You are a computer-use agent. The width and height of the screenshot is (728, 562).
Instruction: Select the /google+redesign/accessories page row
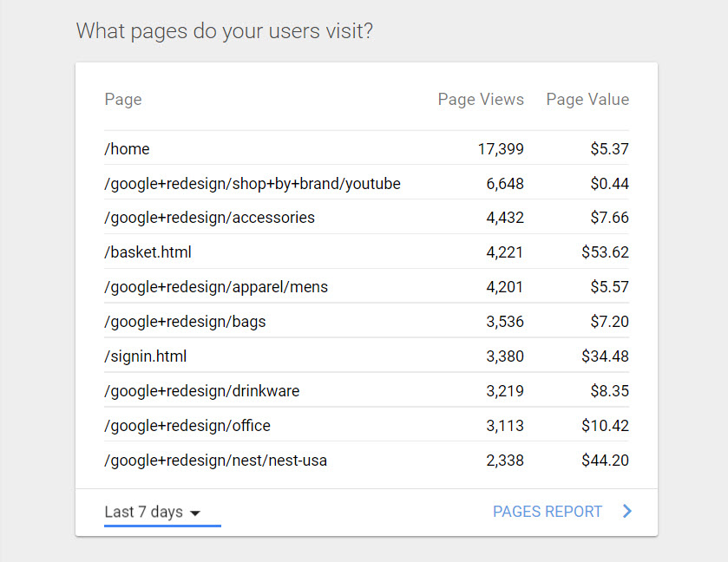click(209, 218)
